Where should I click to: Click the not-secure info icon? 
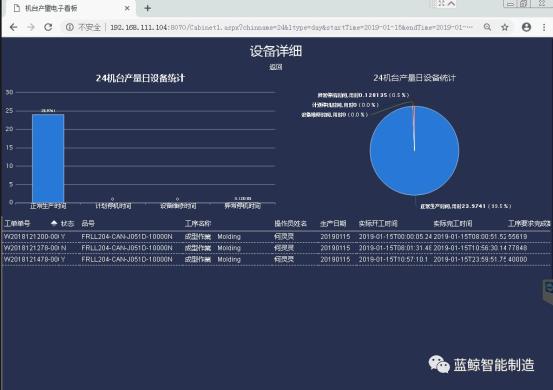coord(70,27)
